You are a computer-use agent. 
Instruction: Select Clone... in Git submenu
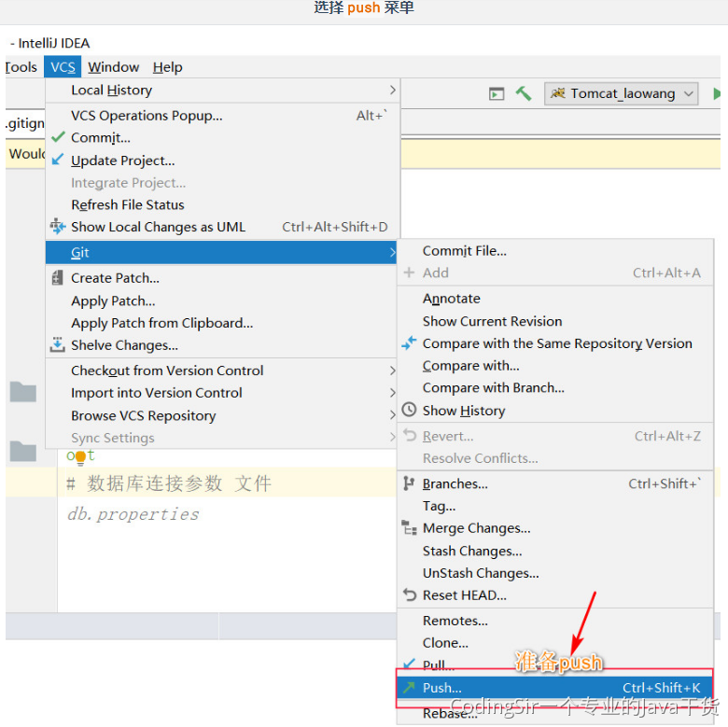coord(555,642)
